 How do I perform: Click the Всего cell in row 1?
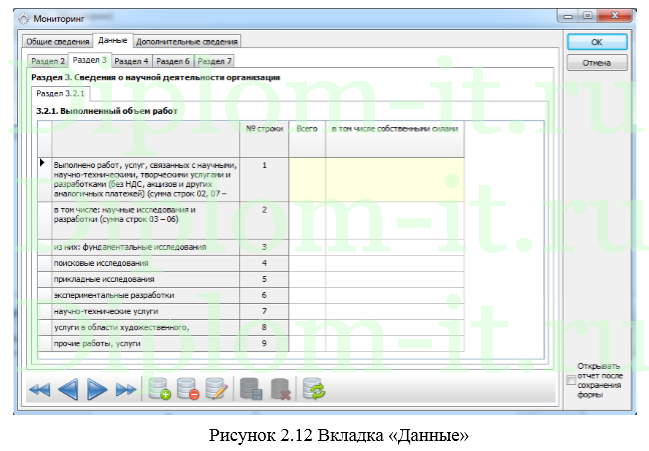[307, 179]
